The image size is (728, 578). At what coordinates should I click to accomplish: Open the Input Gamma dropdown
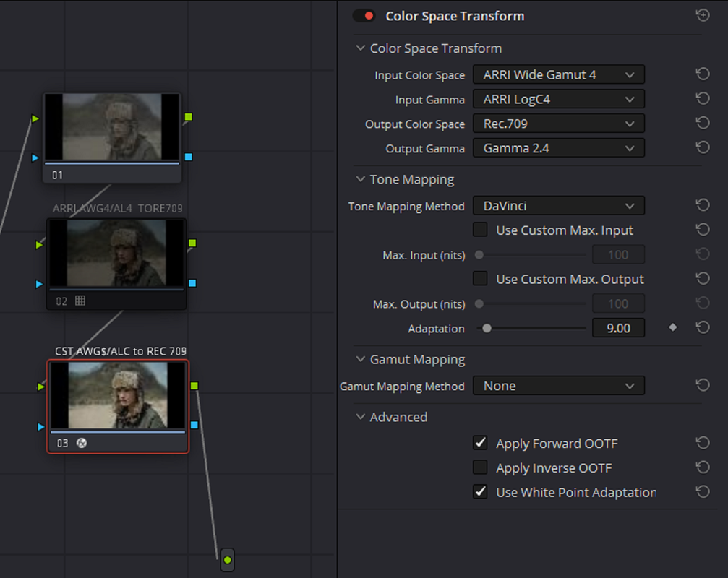pyautogui.click(x=559, y=99)
